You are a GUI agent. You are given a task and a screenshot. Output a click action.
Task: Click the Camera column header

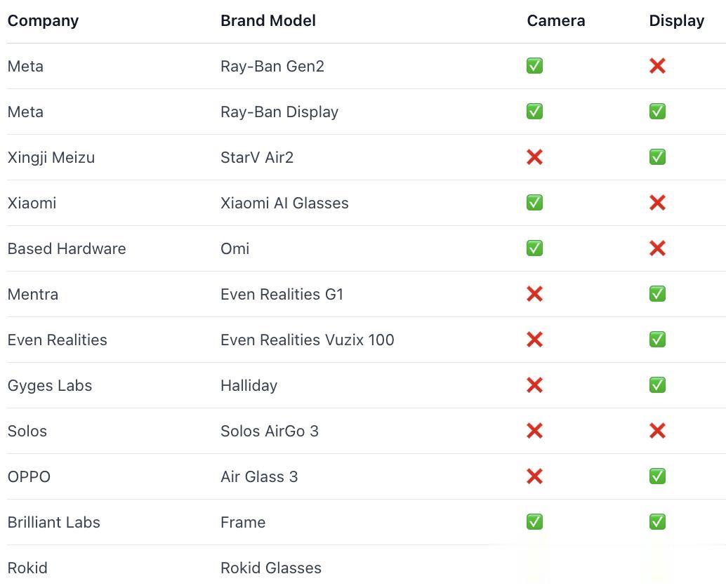click(x=555, y=20)
